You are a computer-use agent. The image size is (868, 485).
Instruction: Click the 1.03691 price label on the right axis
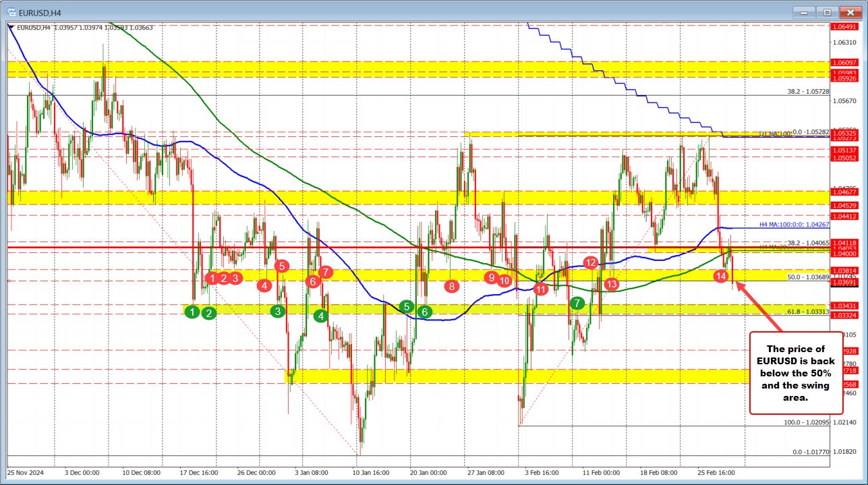[844, 282]
